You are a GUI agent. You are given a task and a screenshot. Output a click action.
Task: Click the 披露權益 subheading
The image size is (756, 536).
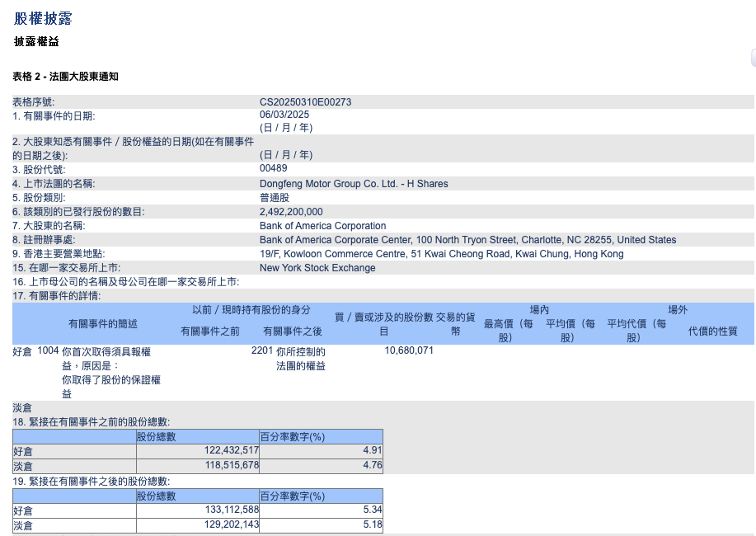click(36, 41)
